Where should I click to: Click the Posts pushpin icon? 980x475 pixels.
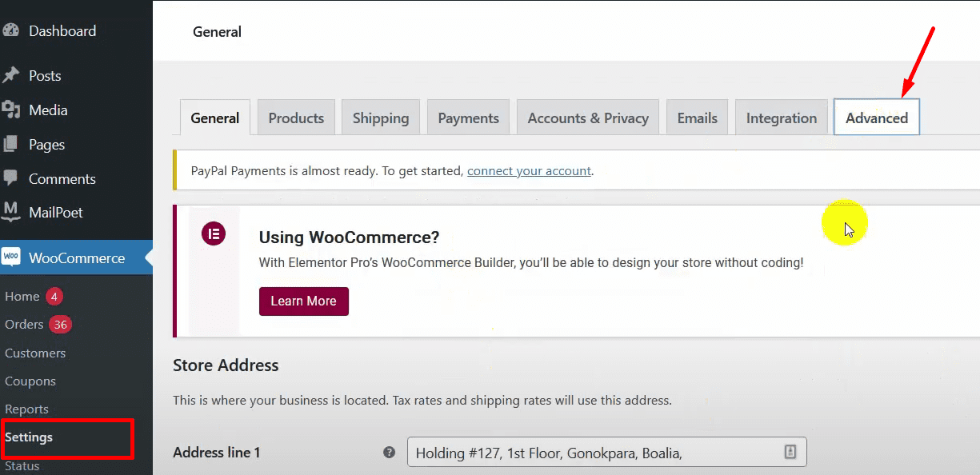click(10, 76)
